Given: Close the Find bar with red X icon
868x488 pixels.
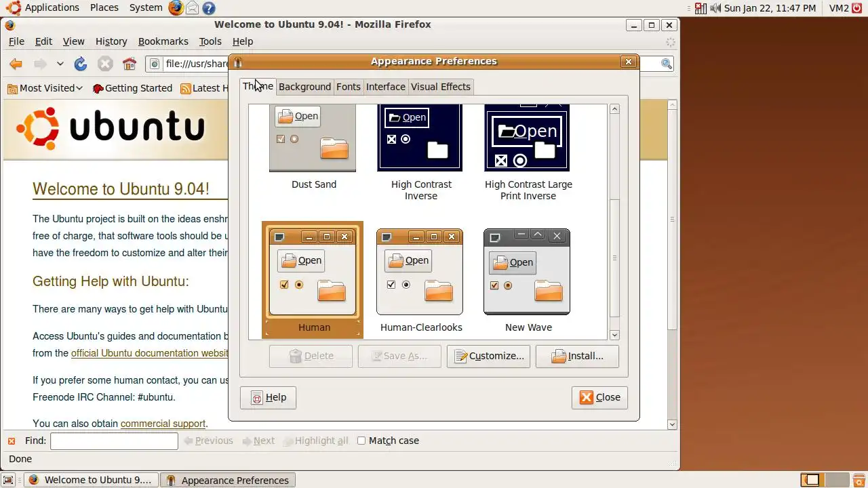Looking at the screenshot, I should [x=12, y=441].
